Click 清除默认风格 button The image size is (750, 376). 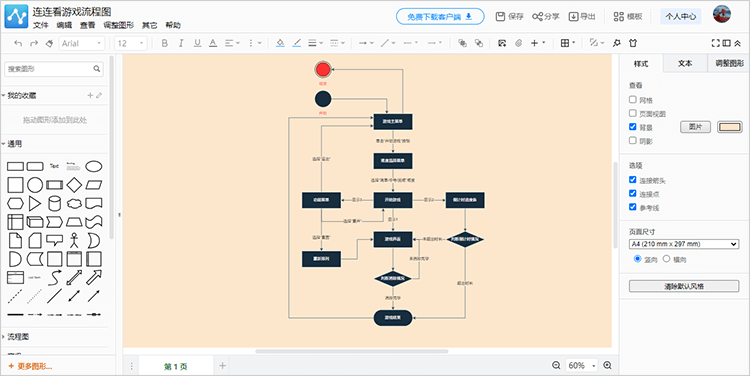coord(684,286)
